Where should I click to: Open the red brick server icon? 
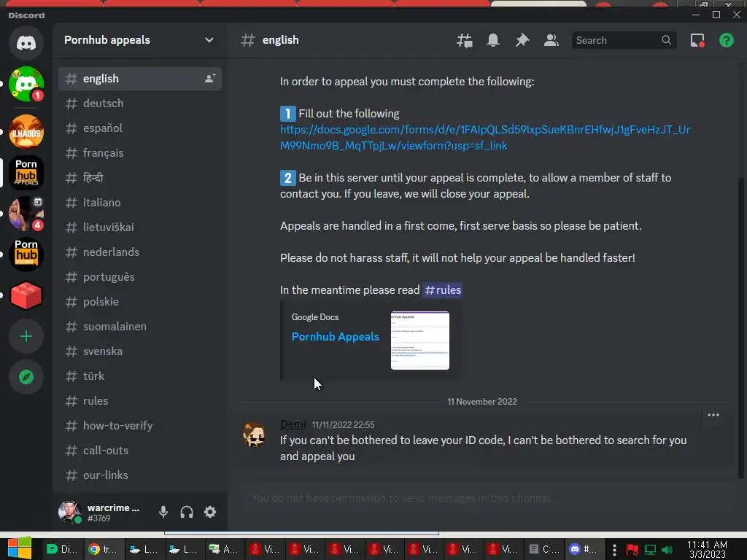26,295
